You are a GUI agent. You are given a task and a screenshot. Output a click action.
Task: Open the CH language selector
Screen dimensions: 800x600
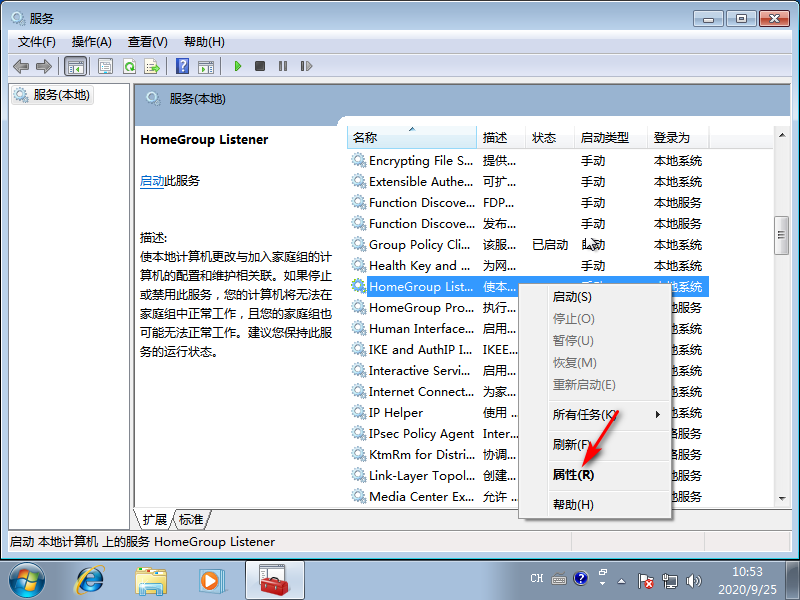point(536,578)
